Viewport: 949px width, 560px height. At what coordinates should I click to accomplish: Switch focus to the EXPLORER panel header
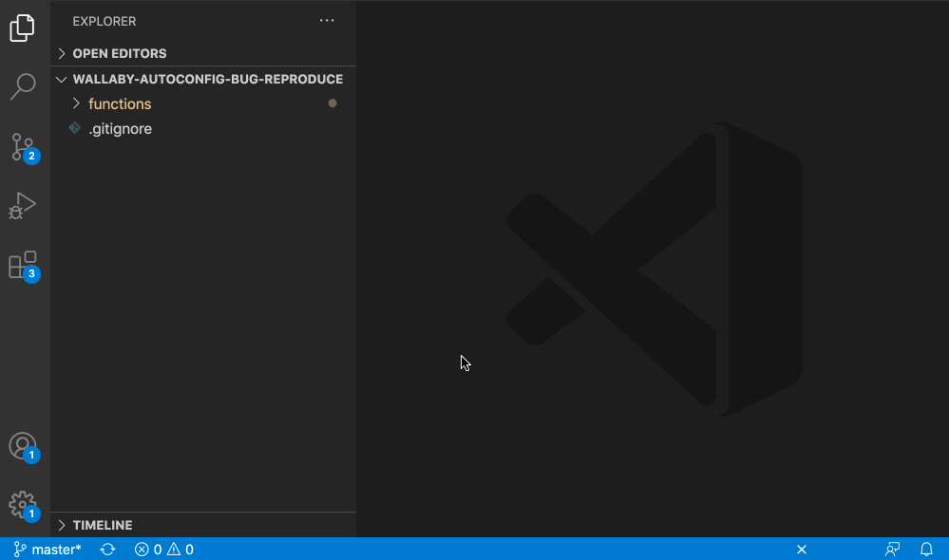[x=104, y=21]
